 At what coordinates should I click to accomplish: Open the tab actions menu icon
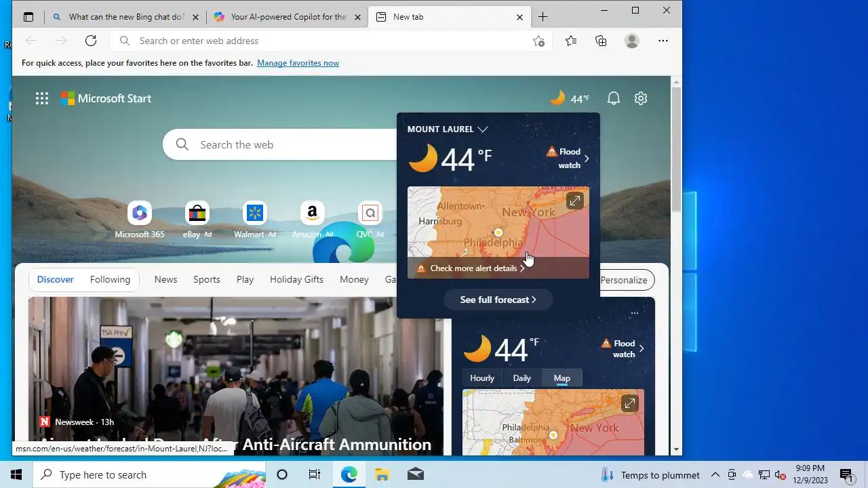click(x=28, y=17)
